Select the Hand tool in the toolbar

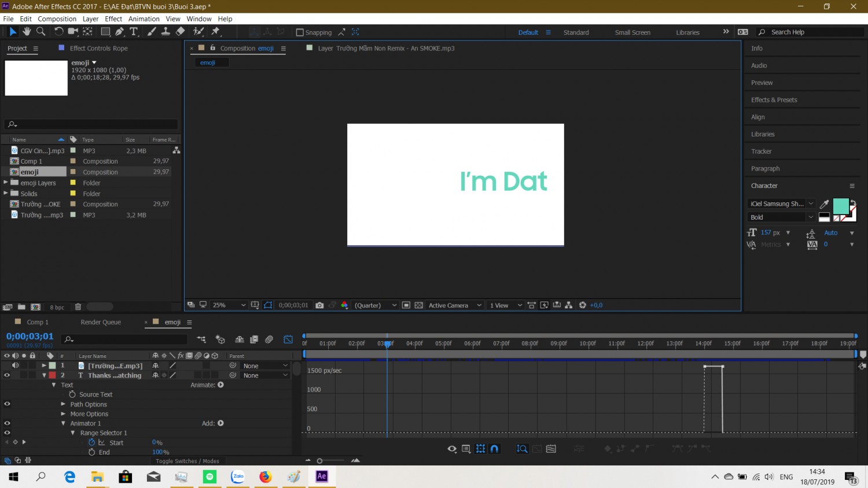click(27, 32)
